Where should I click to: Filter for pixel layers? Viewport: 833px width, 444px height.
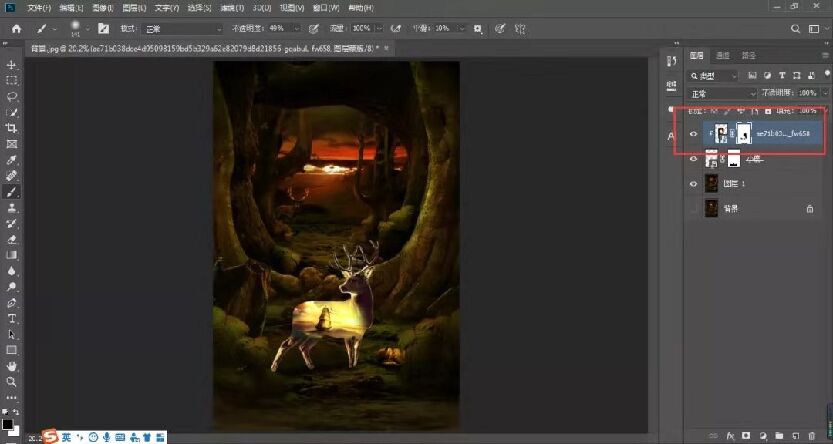point(752,75)
